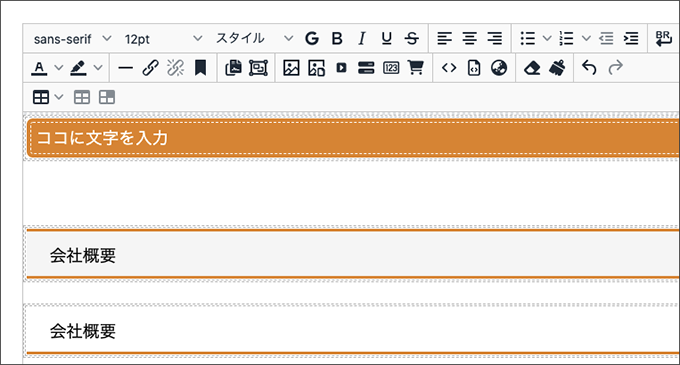Toggle italic formatting
680x365 pixels.
[362, 39]
